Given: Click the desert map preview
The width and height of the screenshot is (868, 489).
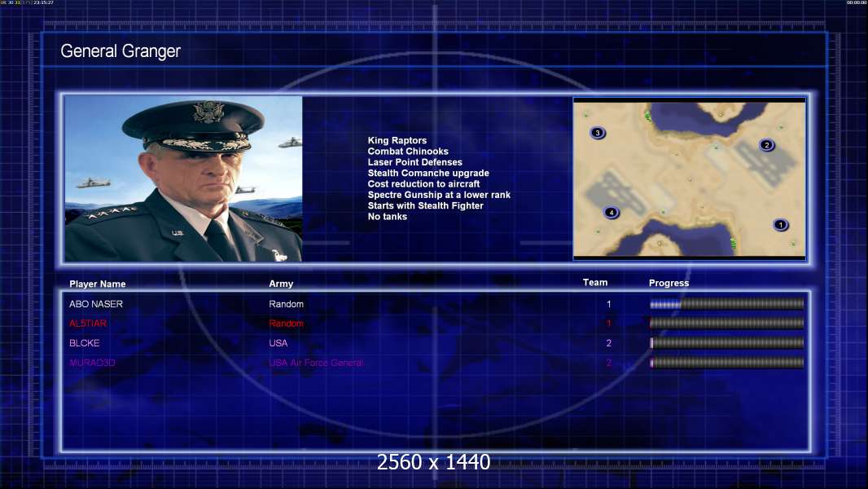Looking at the screenshot, I should pyautogui.click(x=689, y=178).
